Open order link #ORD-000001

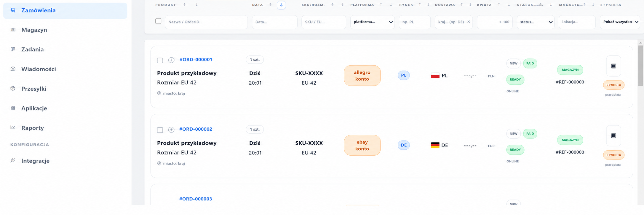point(196,59)
